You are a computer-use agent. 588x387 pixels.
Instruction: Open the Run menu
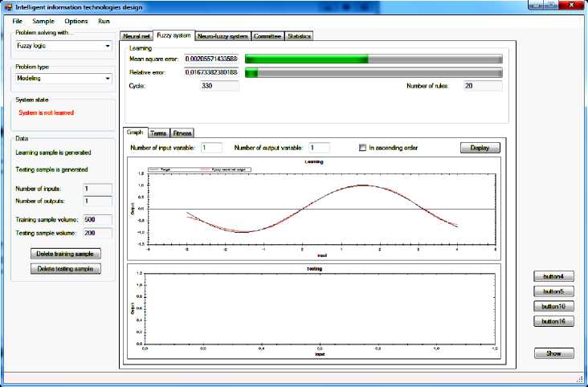coord(104,20)
